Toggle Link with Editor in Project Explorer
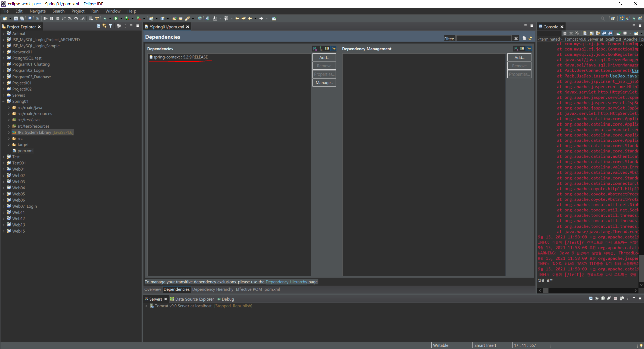This screenshot has height=349, width=644. [104, 26]
